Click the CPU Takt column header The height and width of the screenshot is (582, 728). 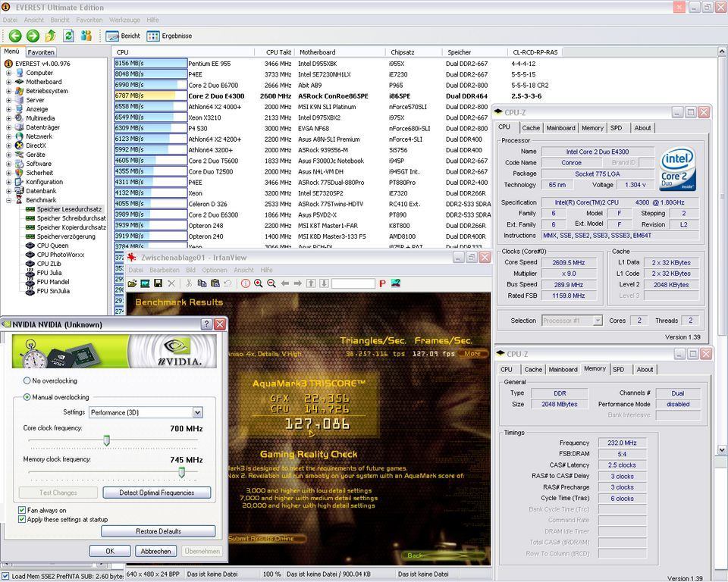275,52
